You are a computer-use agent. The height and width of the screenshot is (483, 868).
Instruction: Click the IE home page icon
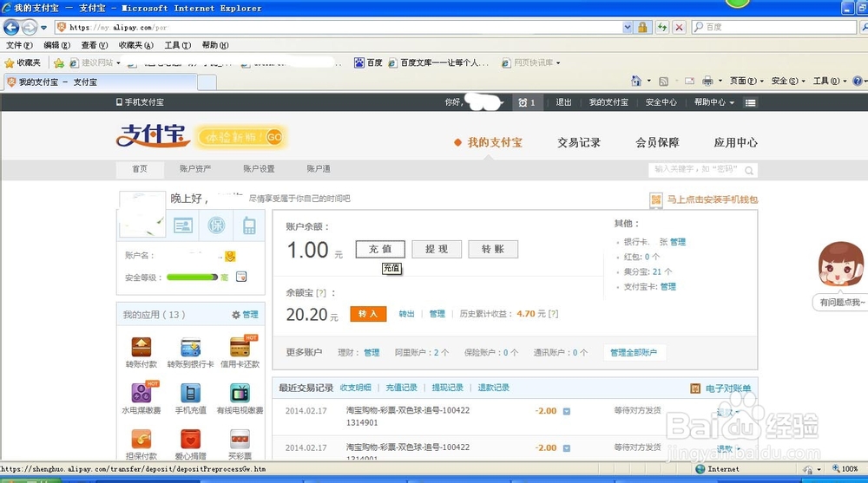636,81
